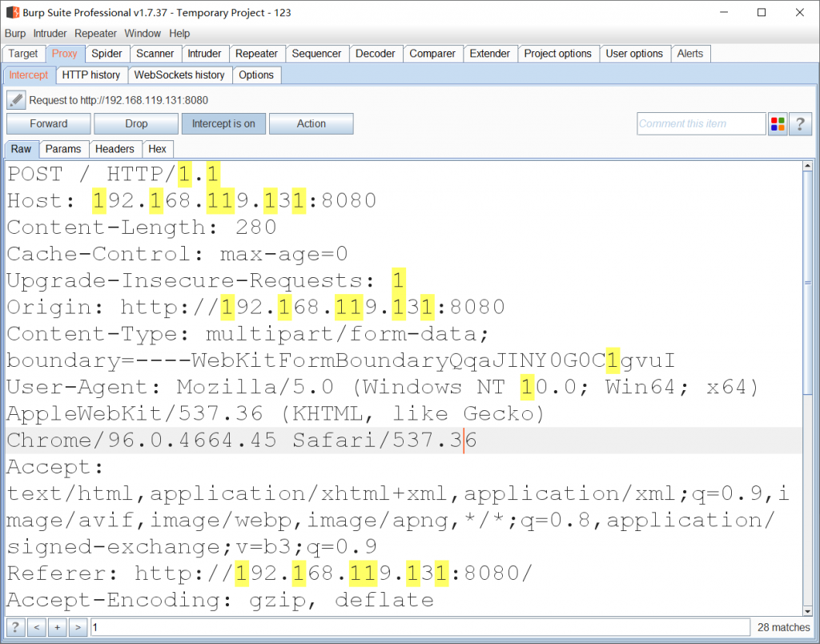Screen dimensions: 820x644
Task: Toggle the Intercept is on button
Action: [223, 124]
